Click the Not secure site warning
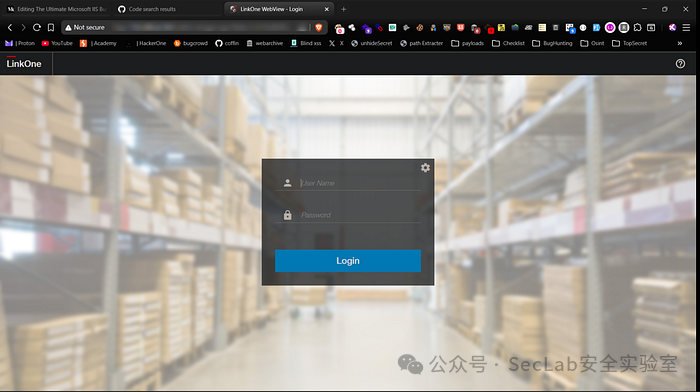The height and width of the screenshot is (392, 700). (85, 28)
